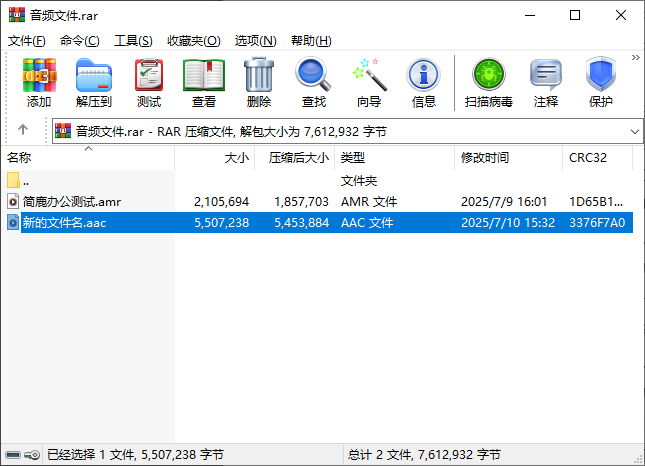Select the file 简鹿办公测试.amr
The width and height of the screenshot is (645, 466).
72,202
